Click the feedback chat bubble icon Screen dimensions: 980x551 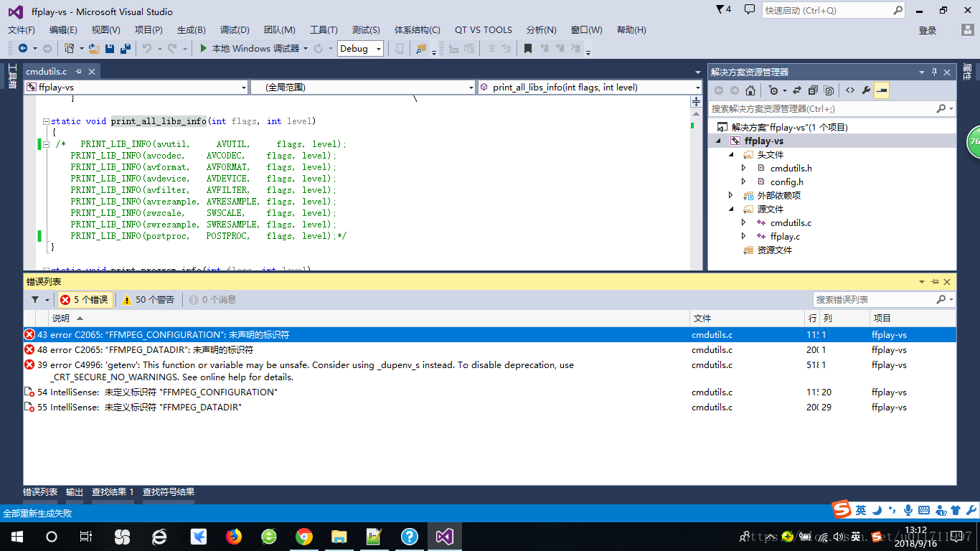(x=750, y=9)
